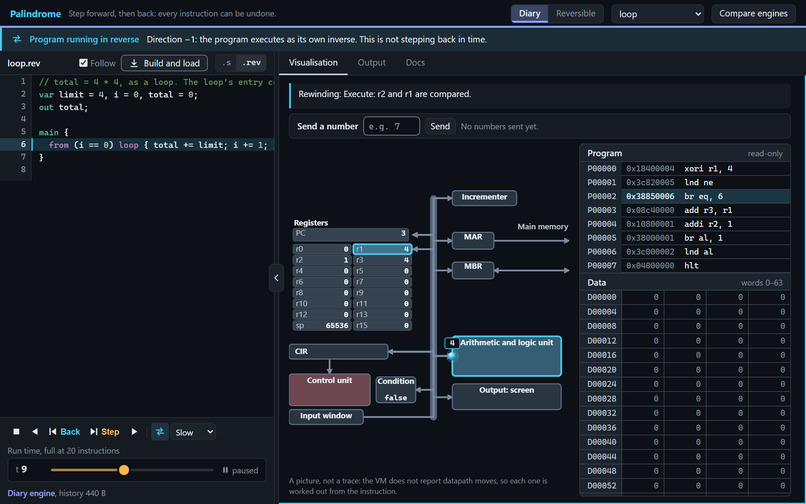The image size is (806, 504).
Task: Switch editor to the .rev view
Action: (251, 63)
